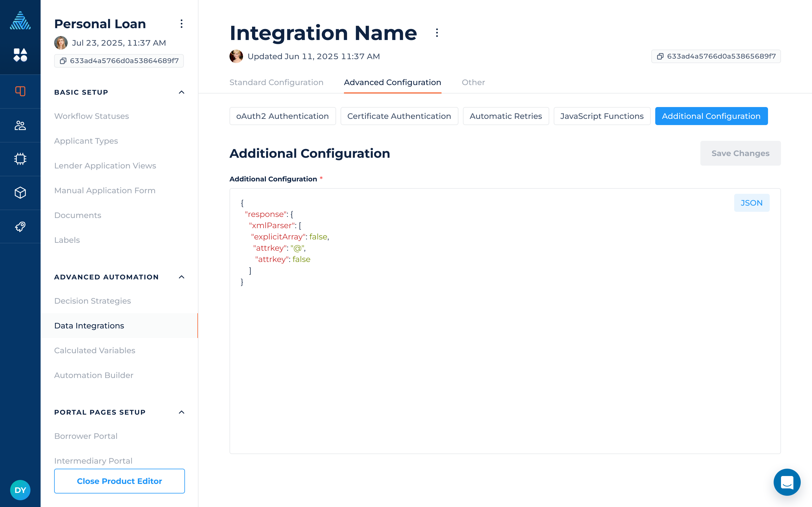This screenshot has width=812, height=507.
Task: Open Personal Loan three-dot menu
Action: (x=182, y=24)
